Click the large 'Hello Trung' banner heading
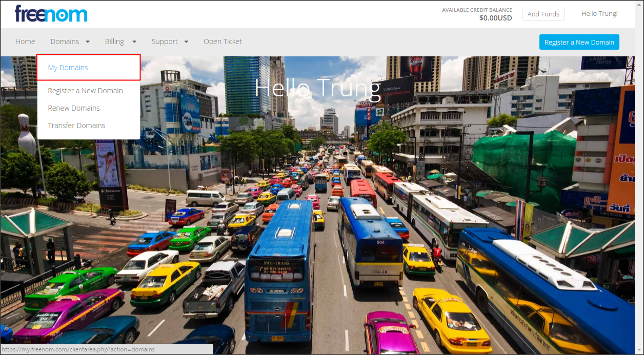This screenshot has height=355, width=644. [x=318, y=88]
